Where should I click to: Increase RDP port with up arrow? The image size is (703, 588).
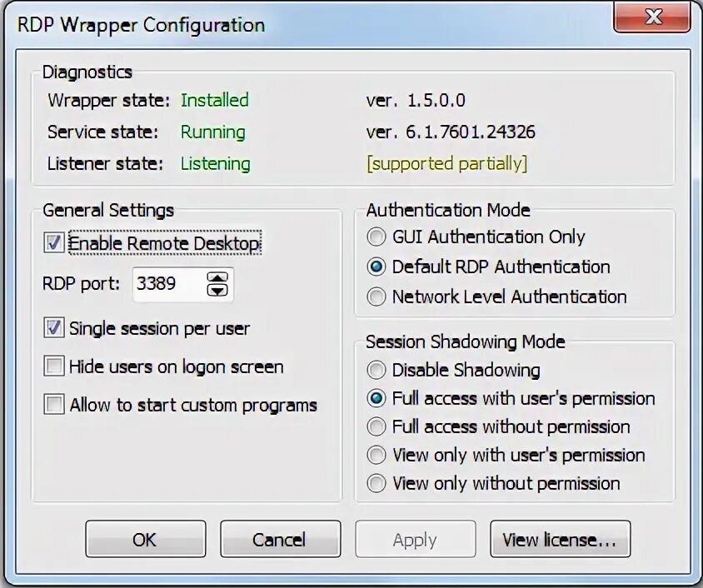click(217, 277)
